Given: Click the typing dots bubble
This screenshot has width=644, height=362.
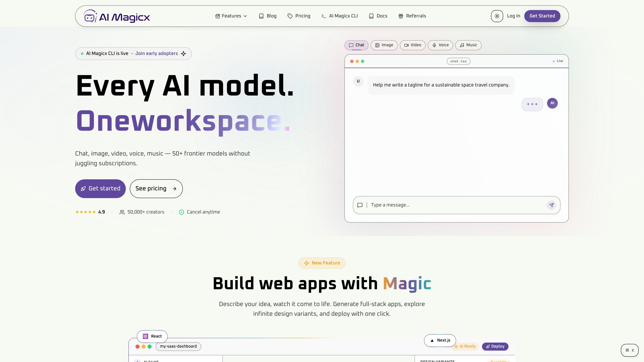Looking at the screenshot, I should point(532,104).
